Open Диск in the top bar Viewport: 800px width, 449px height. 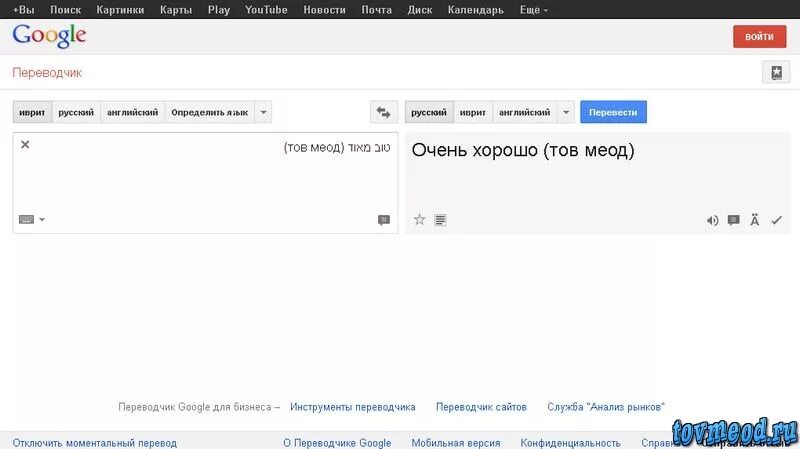(420, 10)
